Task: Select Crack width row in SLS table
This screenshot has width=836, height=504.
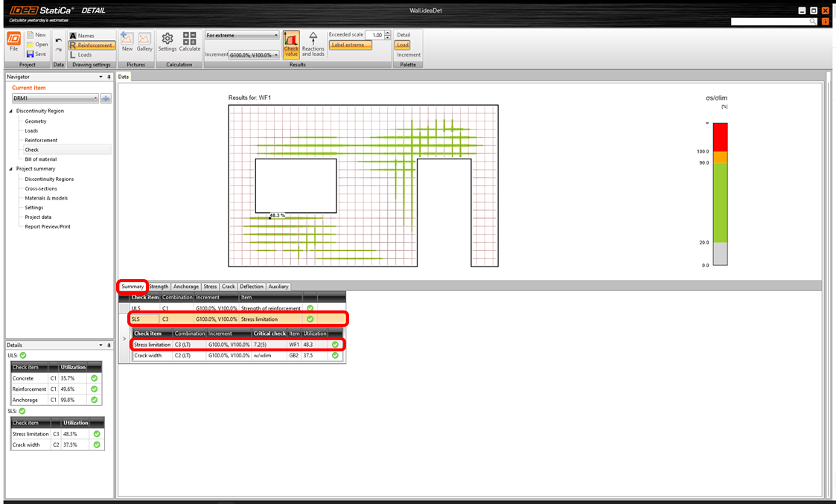Action: pos(237,355)
